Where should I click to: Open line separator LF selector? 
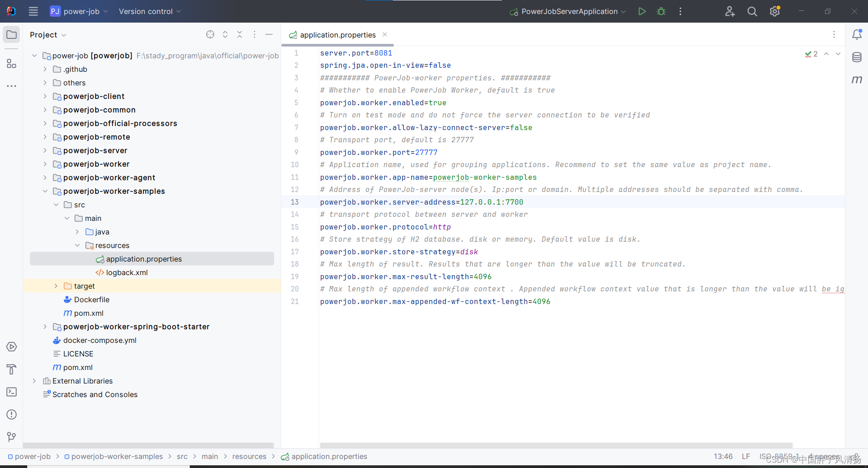coord(746,456)
